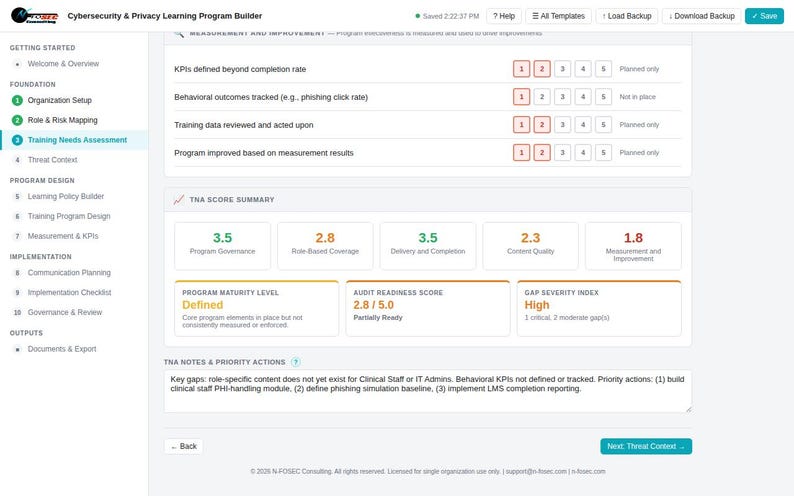The height and width of the screenshot is (496, 794).
Task: Click the Implementation Checklist step 9 badge
Action: pos(17,292)
